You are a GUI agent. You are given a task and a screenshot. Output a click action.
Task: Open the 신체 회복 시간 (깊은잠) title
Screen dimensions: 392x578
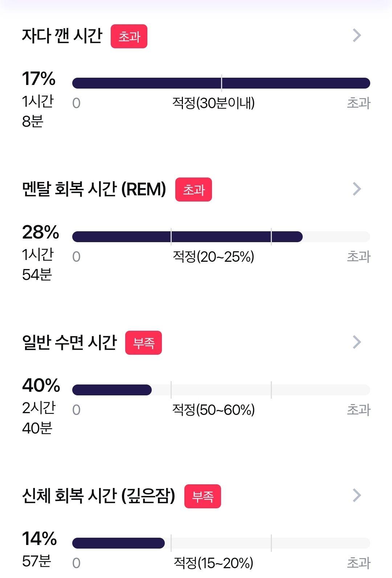pyautogui.click(x=99, y=496)
